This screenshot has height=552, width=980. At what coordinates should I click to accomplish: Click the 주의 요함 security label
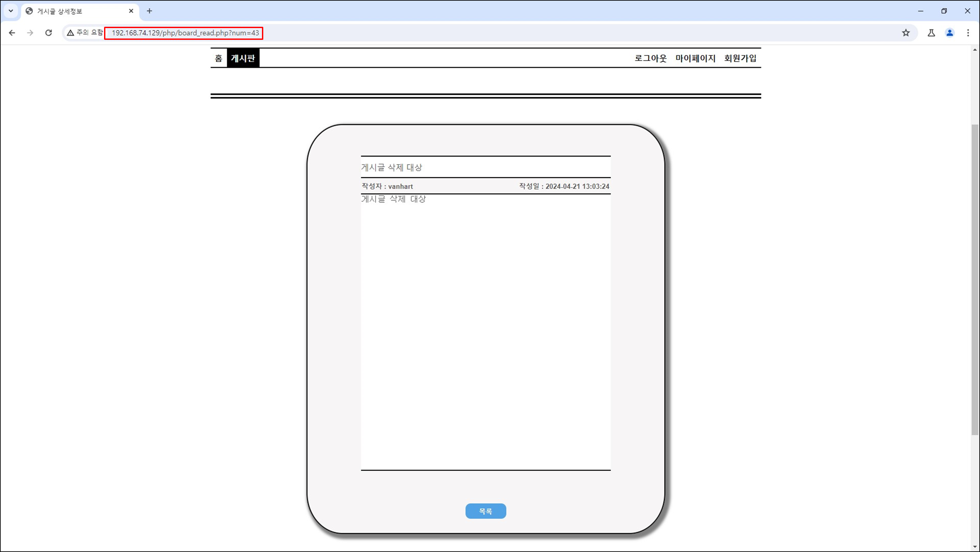pos(90,33)
